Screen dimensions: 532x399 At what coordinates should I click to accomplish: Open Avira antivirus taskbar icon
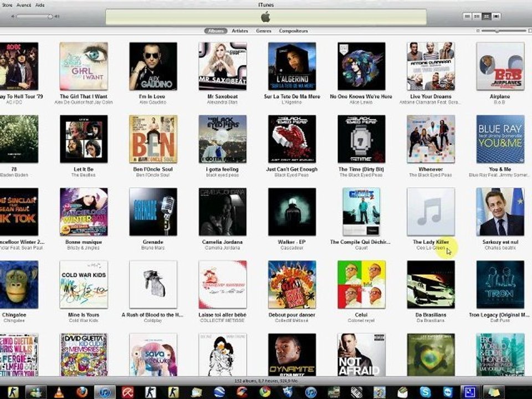pos(127,392)
